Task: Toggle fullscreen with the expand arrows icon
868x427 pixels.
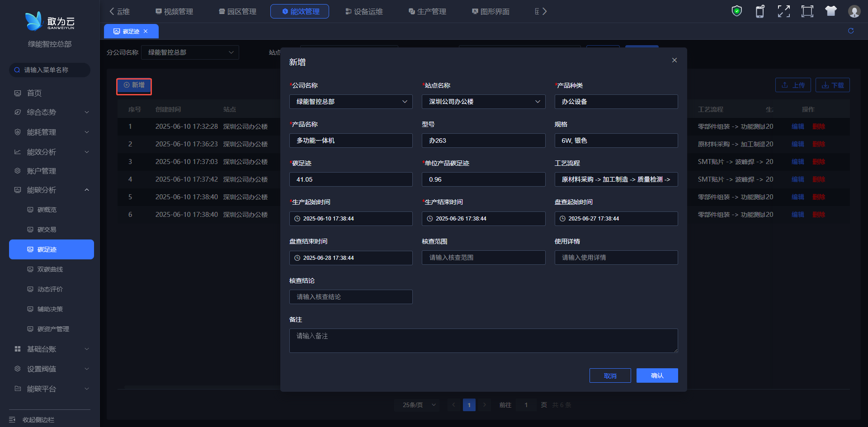Action: coord(783,11)
